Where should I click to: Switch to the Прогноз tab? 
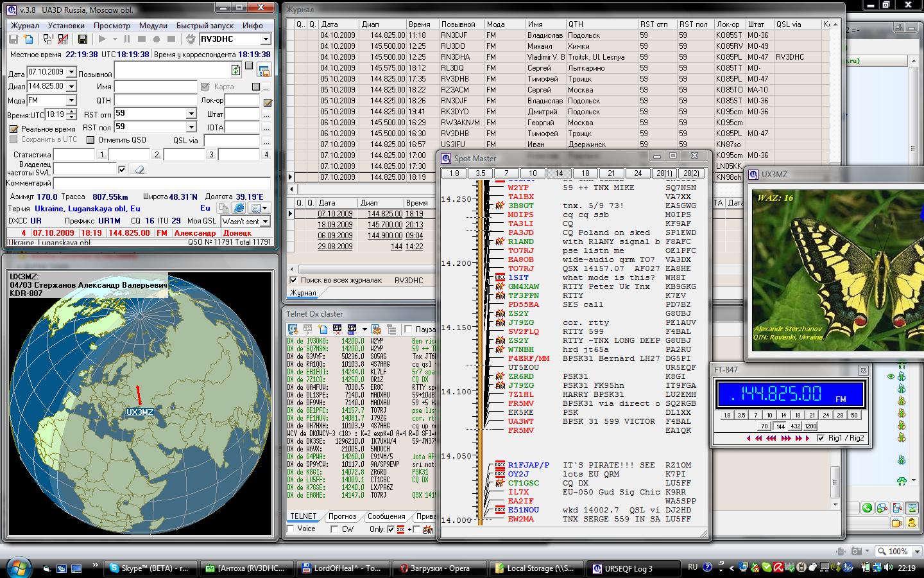click(x=342, y=516)
